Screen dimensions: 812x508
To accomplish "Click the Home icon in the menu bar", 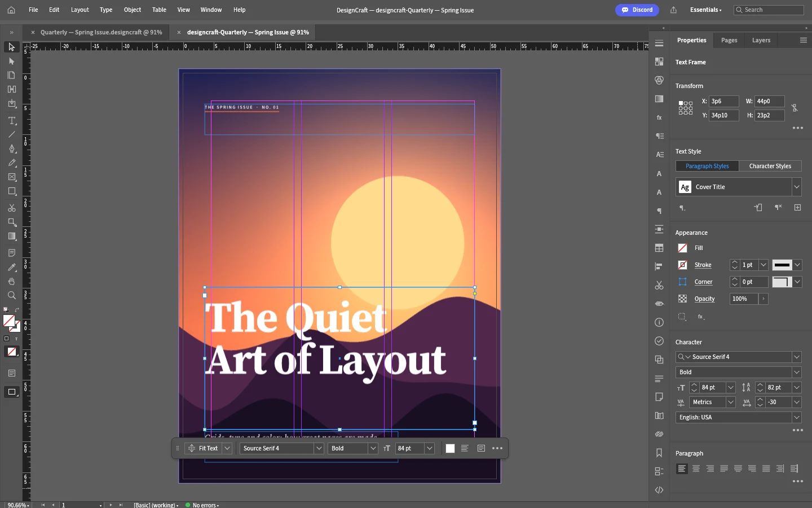I will point(11,10).
